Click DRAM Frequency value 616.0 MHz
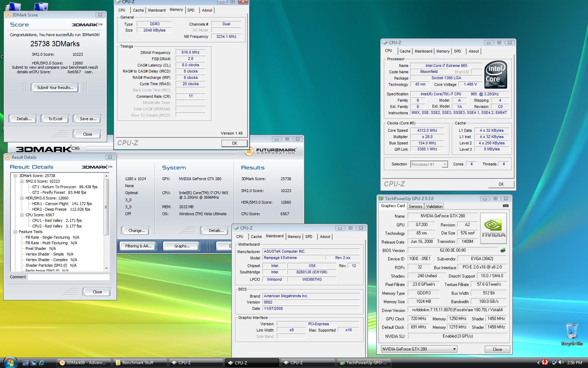Screen dimensions: 588x368 (x=190, y=53)
